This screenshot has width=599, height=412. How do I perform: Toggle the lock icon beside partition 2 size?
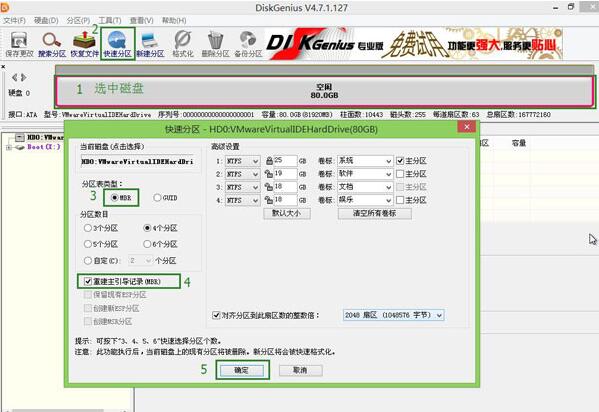(x=269, y=174)
